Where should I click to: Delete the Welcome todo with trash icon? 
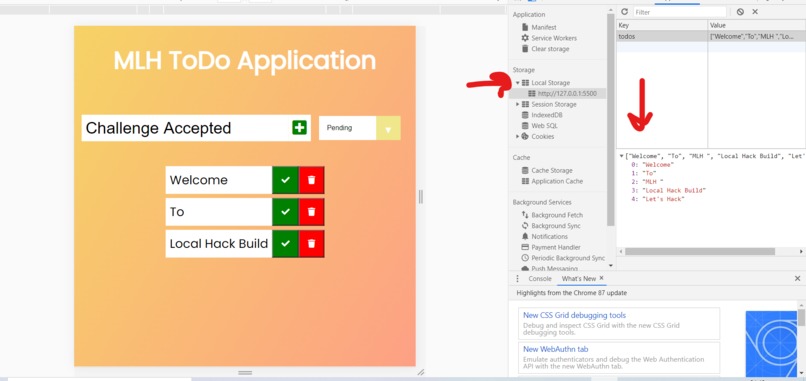click(x=312, y=180)
